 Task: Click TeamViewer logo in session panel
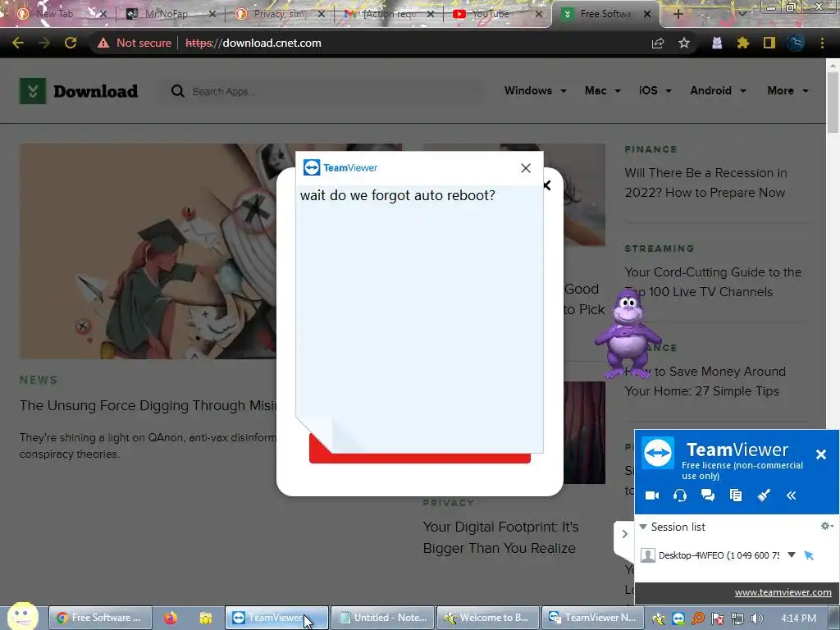point(658,453)
